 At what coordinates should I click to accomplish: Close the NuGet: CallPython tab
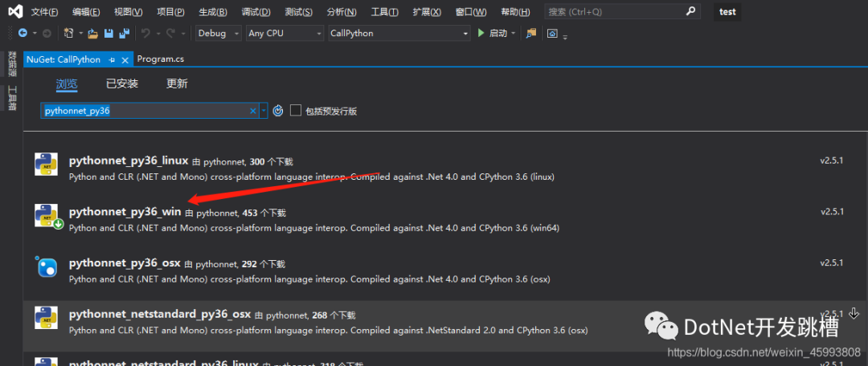pos(125,59)
